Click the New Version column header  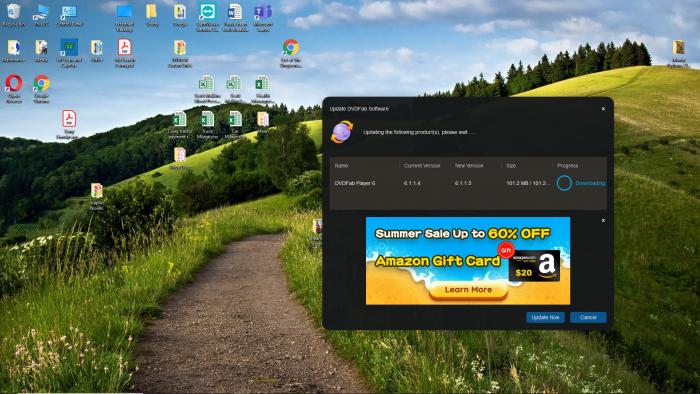tap(469, 166)
